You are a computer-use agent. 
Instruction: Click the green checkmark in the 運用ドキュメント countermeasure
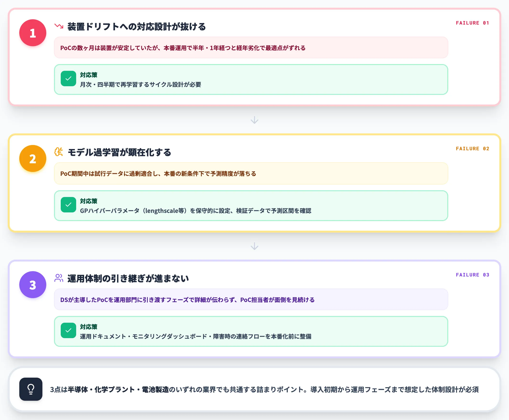(68, 330)
